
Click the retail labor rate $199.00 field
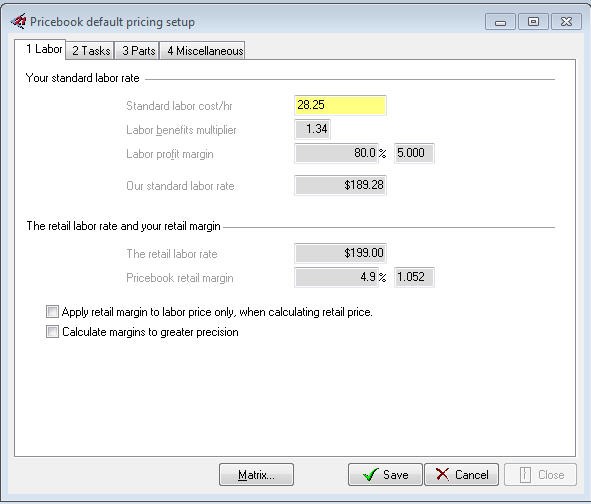click(340, 253)
